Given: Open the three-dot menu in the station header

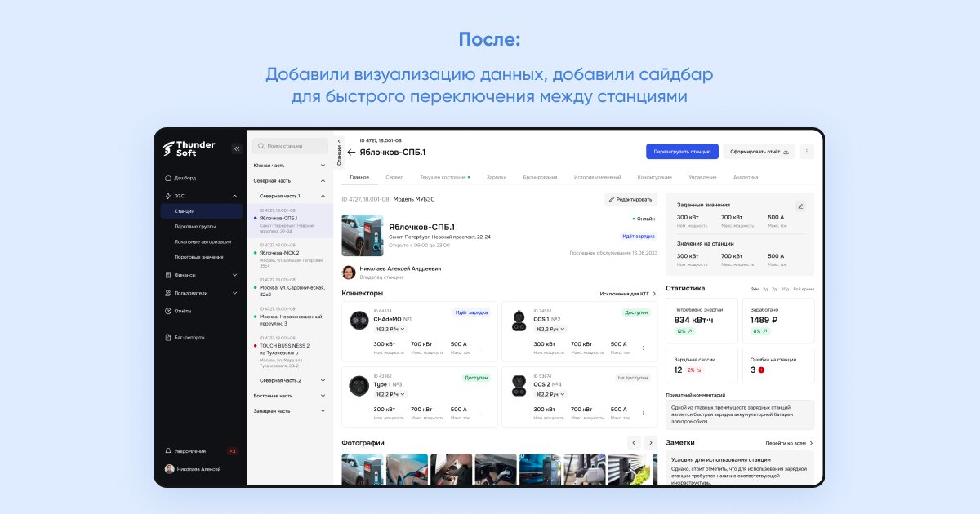Looking at the screenshot, I should 807,151.
